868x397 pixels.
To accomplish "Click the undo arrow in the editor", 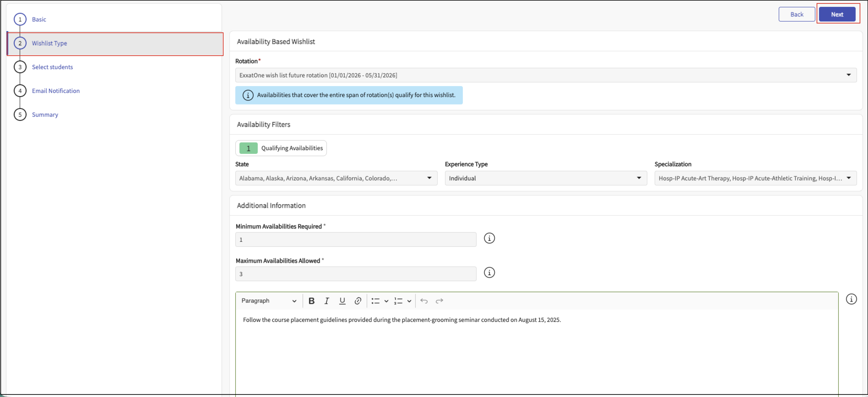I will (x=424, y=301).
